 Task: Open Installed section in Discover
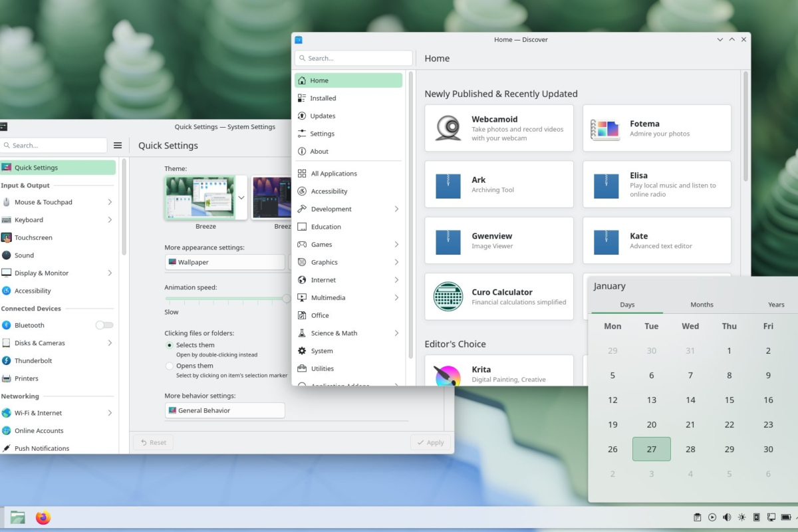(323, 98)
